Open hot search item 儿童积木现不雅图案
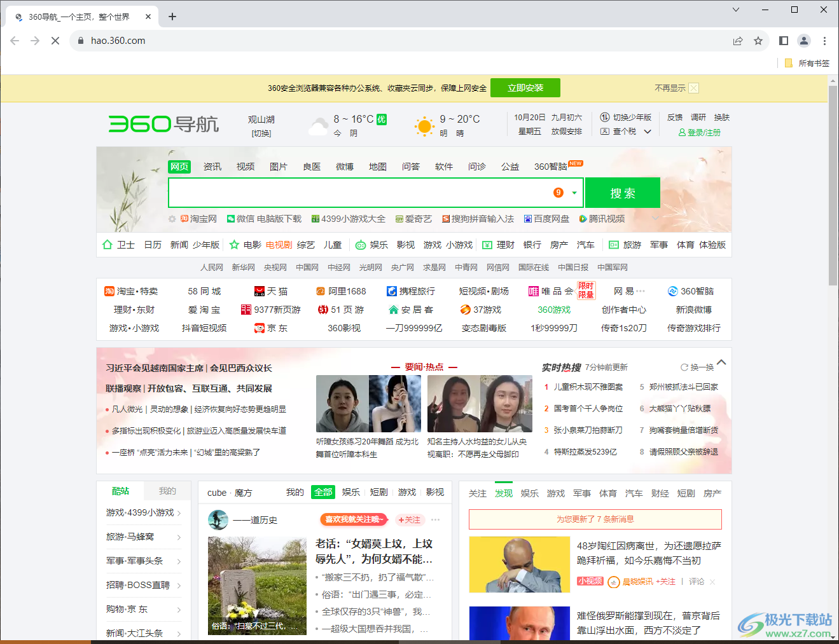The width and height of the screenshot is (839, 644). click(x=588, y=387)
